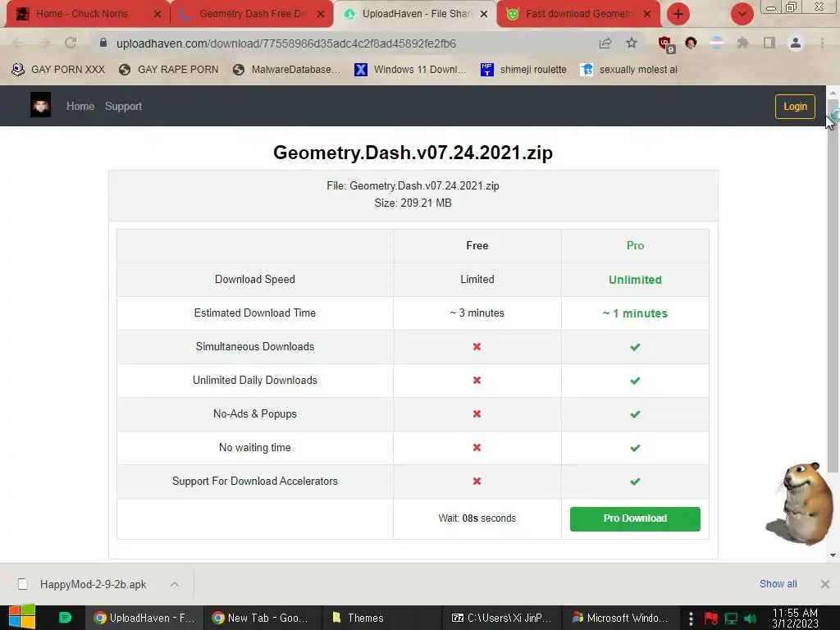This screenshot has height=630, width=840.
Task: Click the Size: 209.21 MB text
Action: [413, 203]
